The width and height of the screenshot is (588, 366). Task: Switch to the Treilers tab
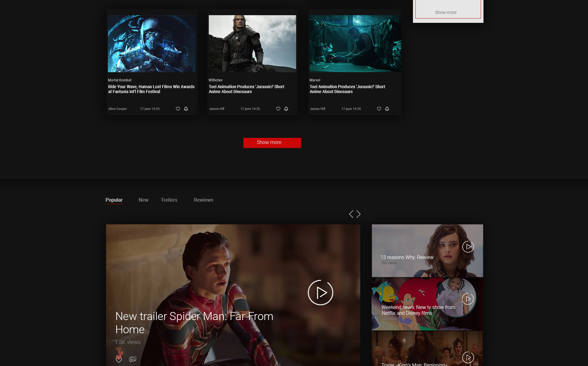coord(169,200)
